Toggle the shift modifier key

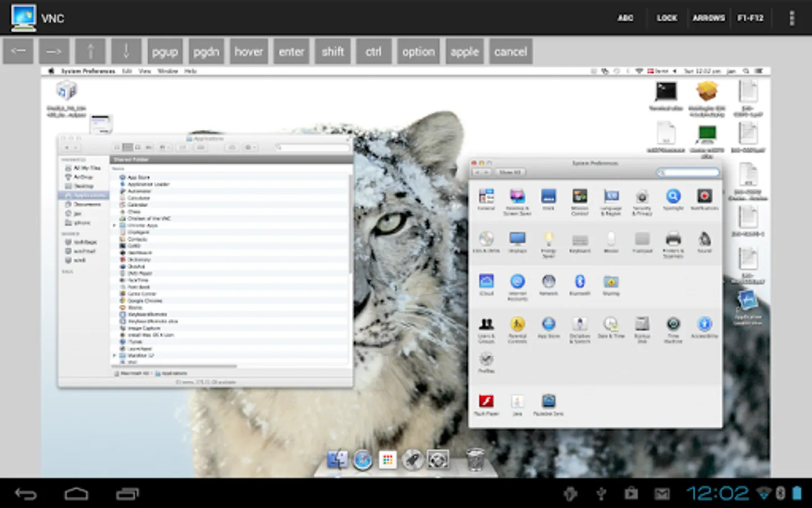pos(333,52)
